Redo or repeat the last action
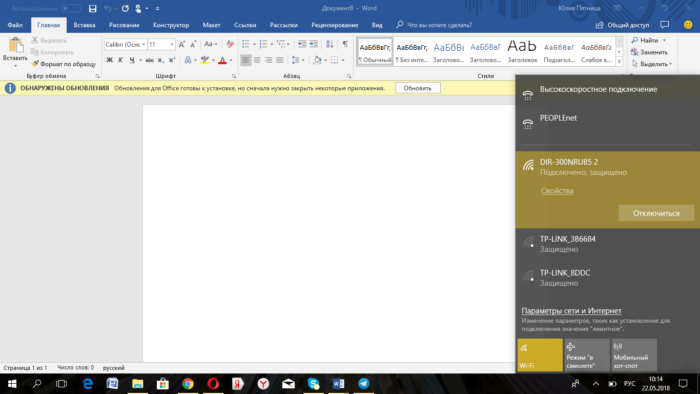 [x=125, y=8]
